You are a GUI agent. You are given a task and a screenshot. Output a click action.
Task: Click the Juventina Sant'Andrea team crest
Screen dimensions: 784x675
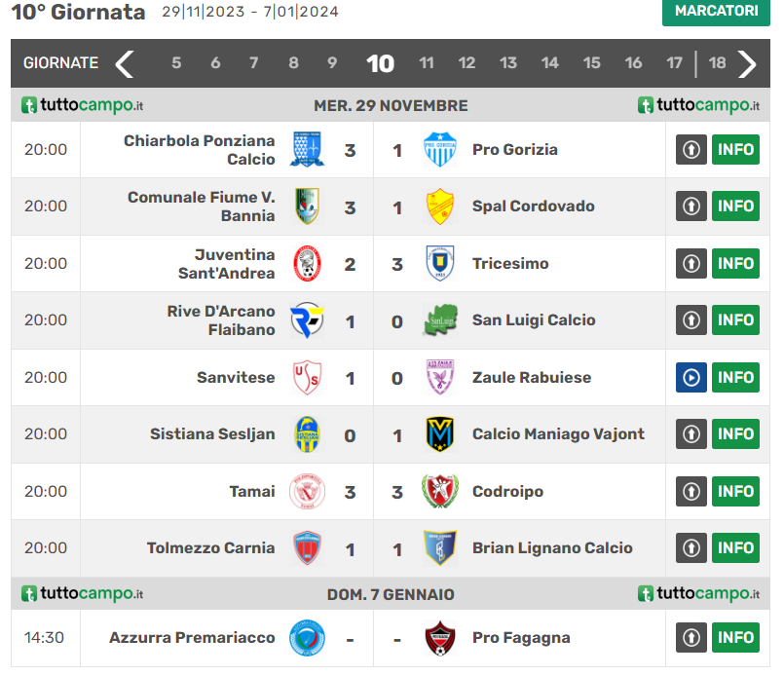pyautogui.click(x=308, y=263)
